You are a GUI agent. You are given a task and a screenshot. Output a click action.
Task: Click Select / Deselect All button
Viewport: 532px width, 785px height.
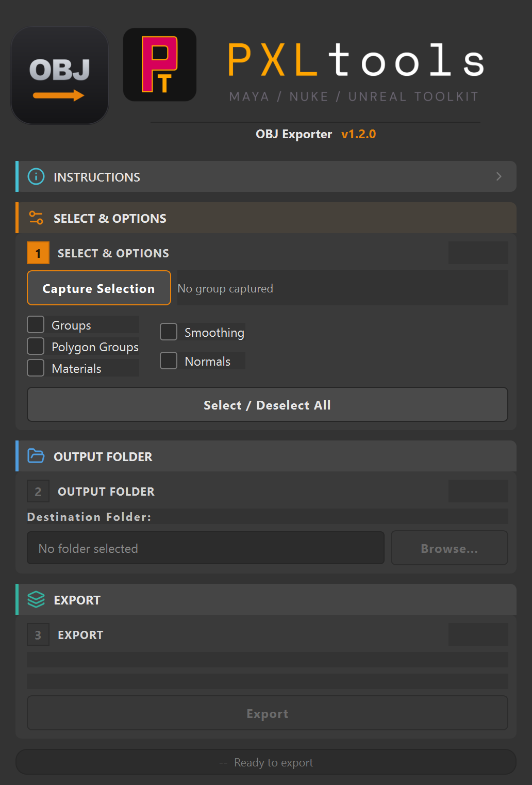click(x=268, y=404)
